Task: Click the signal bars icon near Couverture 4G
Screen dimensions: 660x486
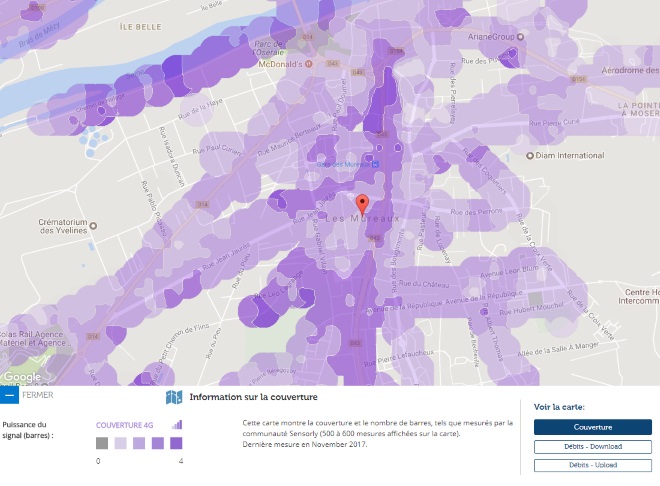Action: (x=177, y=424)
